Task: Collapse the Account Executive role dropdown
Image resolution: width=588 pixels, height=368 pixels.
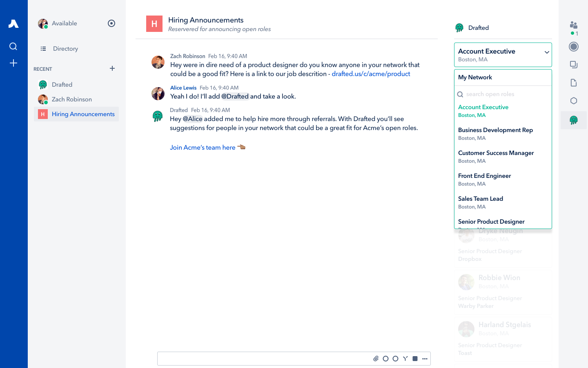Action: [503, 55]
